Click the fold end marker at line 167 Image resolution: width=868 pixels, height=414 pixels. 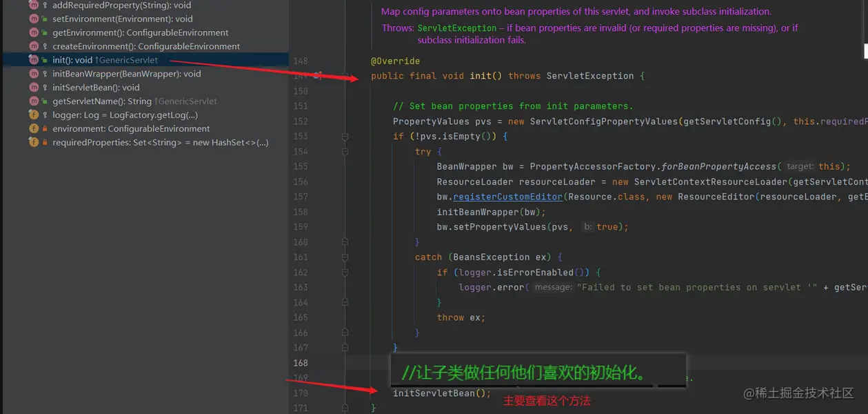coord(345,348)
